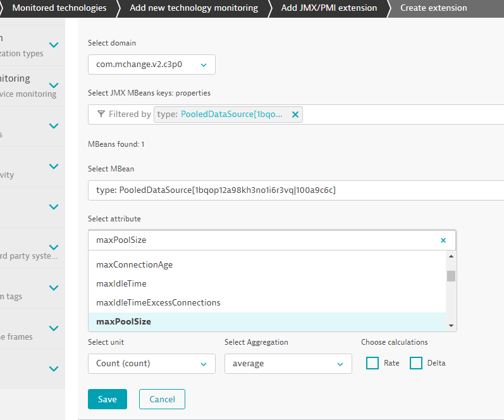Click the filter funnel icon
The image size is (504, 420).
point(101,114)
